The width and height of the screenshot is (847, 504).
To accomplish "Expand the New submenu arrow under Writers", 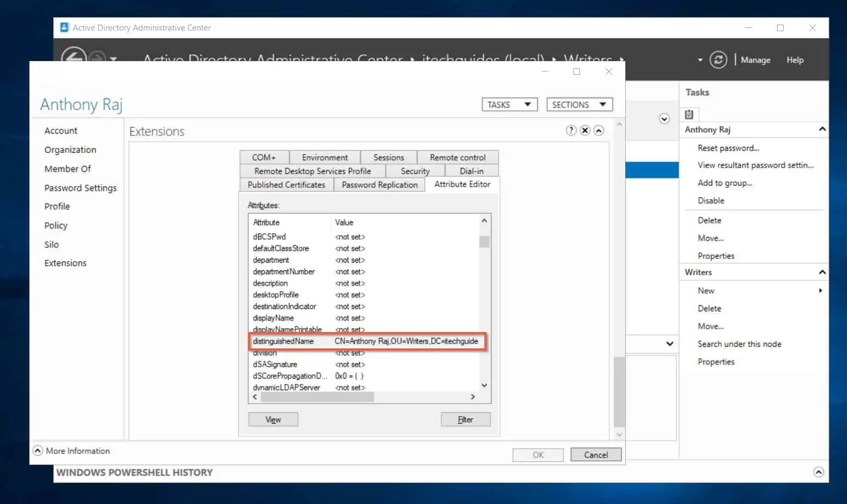I will click(x=820, y=290).
